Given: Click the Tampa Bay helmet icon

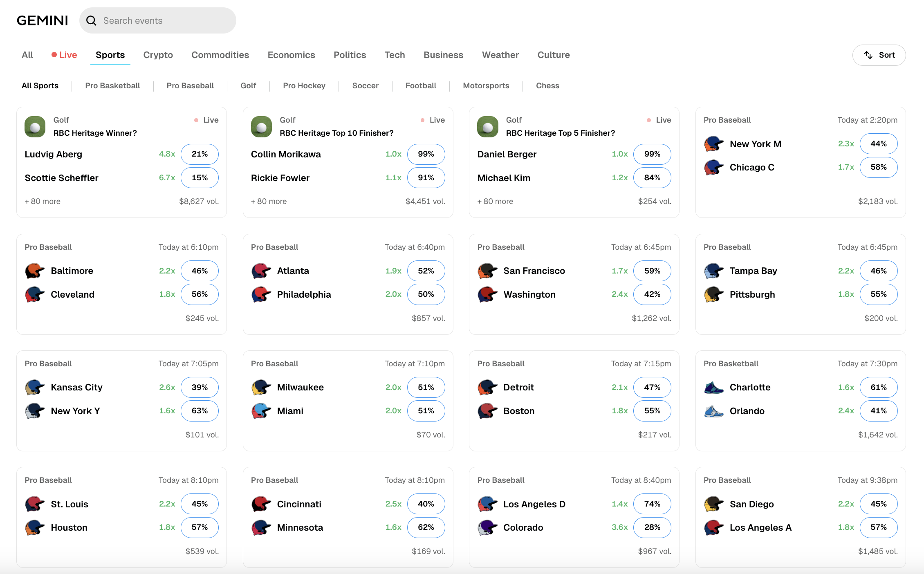Looking at the screenshot, I should coord(714,271).
